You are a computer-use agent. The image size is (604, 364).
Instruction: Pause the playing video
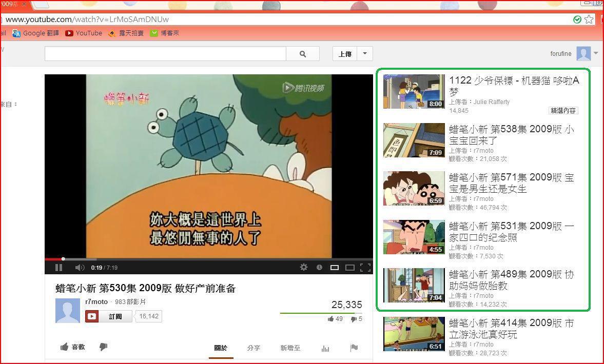[x=59, y=268]
